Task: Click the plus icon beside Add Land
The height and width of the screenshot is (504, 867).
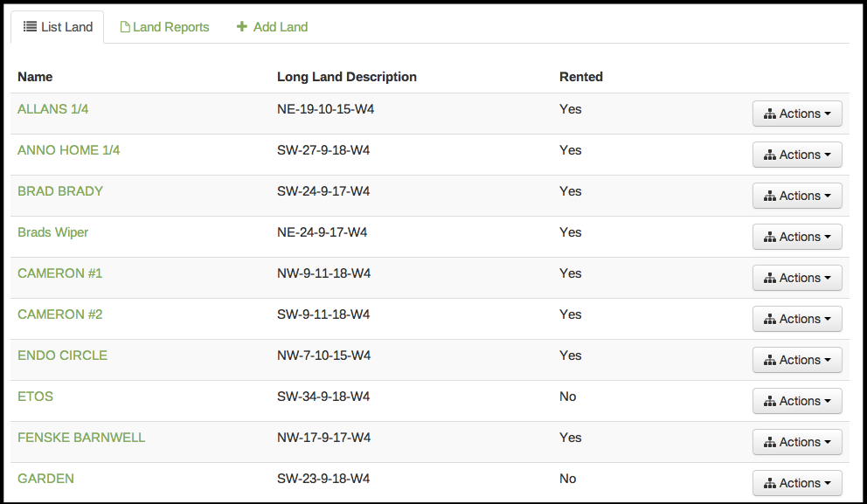Action: (x=242, y=27)
